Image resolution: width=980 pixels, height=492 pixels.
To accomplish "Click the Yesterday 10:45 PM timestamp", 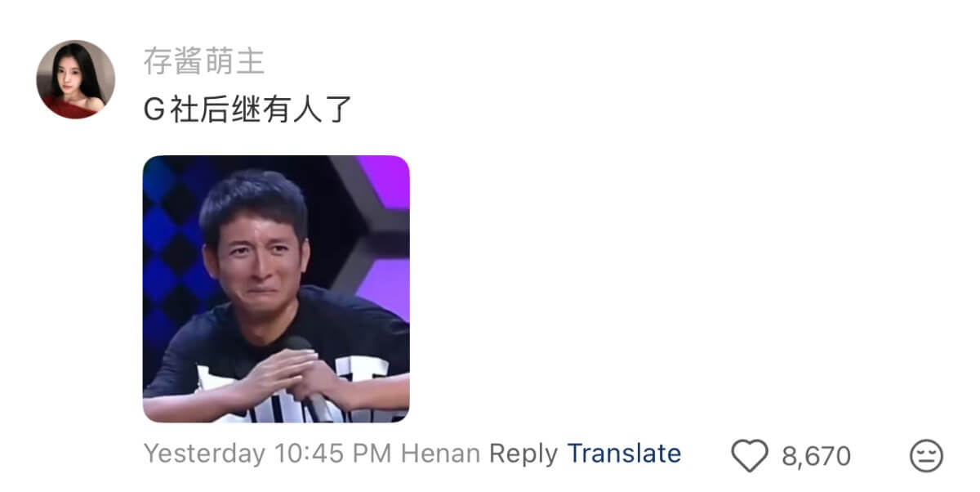I will pyautogui.click(x=269, y=454).
